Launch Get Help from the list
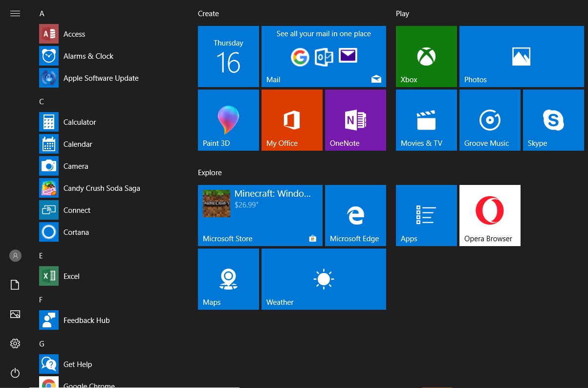The image size is (588, 388). (x=77, y=364)
